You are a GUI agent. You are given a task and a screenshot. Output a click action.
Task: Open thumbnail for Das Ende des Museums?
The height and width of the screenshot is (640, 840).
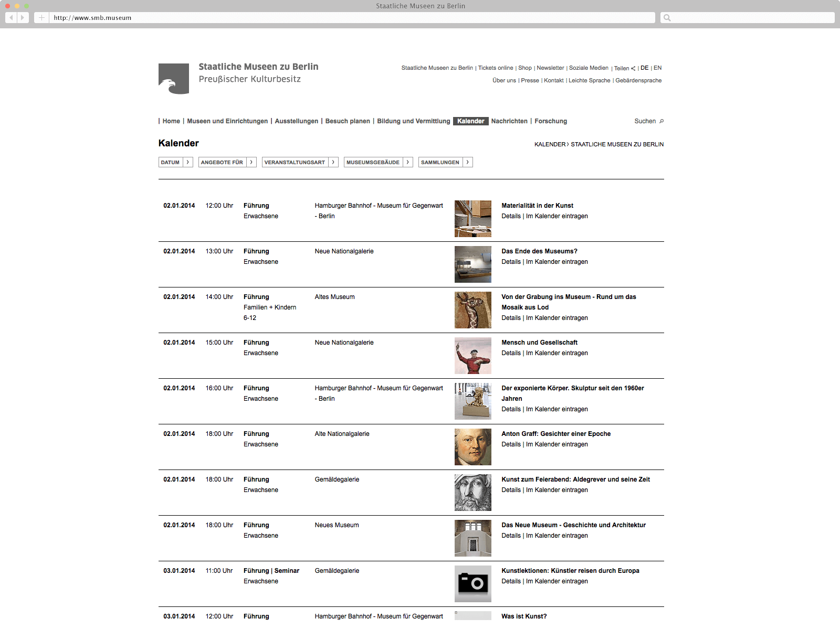[473, 264]
